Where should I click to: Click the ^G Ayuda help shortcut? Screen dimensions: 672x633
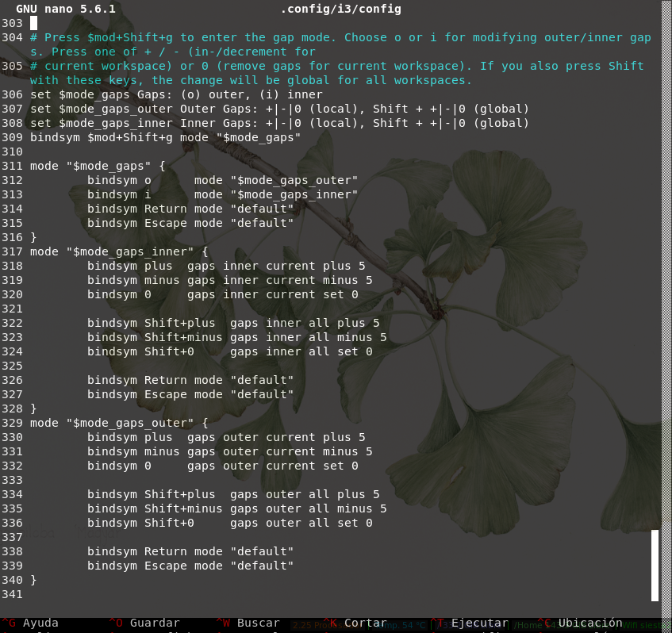click(30, 623)
